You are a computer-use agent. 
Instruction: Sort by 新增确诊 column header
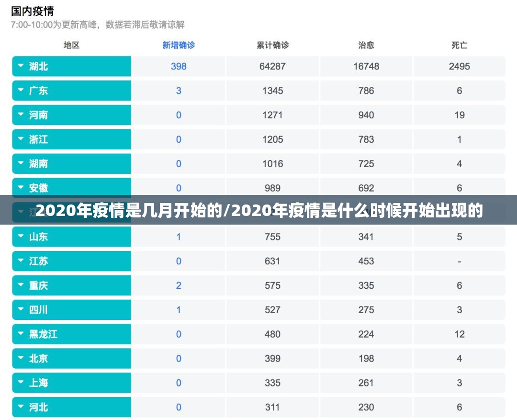(x=179, y=45)
